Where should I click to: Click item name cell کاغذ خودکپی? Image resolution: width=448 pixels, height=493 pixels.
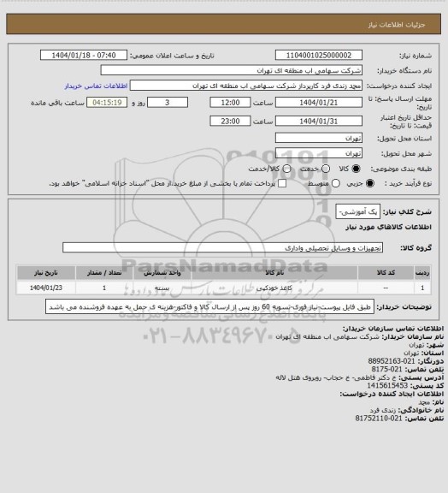(x=274, y=288)
